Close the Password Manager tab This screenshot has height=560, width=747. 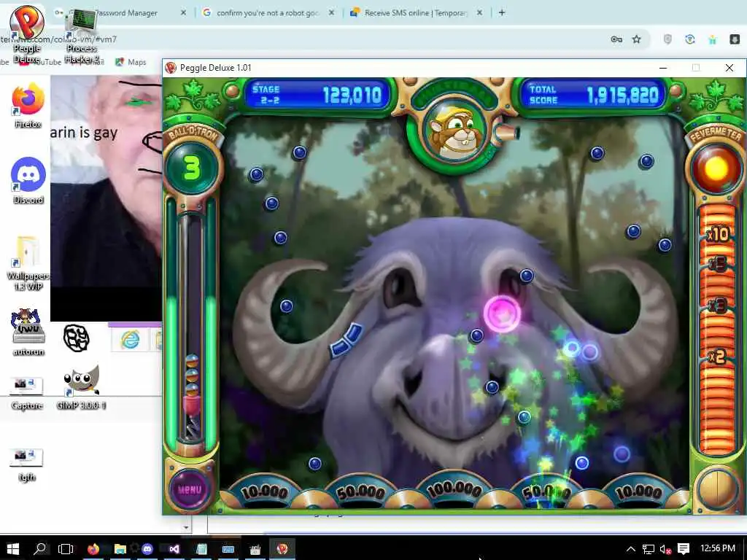tap(183, 13)
